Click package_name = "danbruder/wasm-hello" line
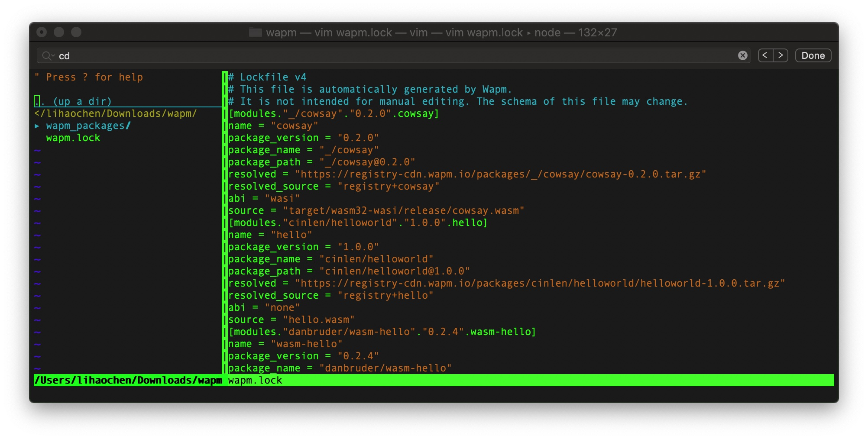Screen dimensions: 868x439 pos(340,368)
